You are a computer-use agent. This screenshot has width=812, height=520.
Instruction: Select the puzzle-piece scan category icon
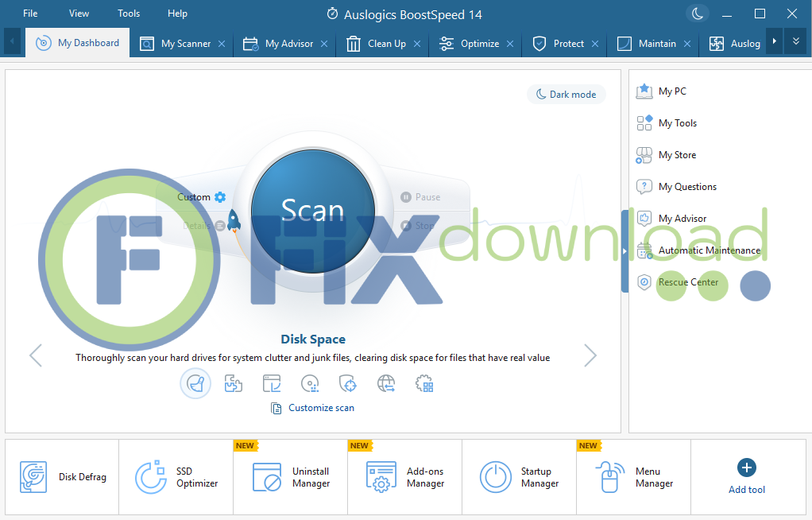coord(234,384)
